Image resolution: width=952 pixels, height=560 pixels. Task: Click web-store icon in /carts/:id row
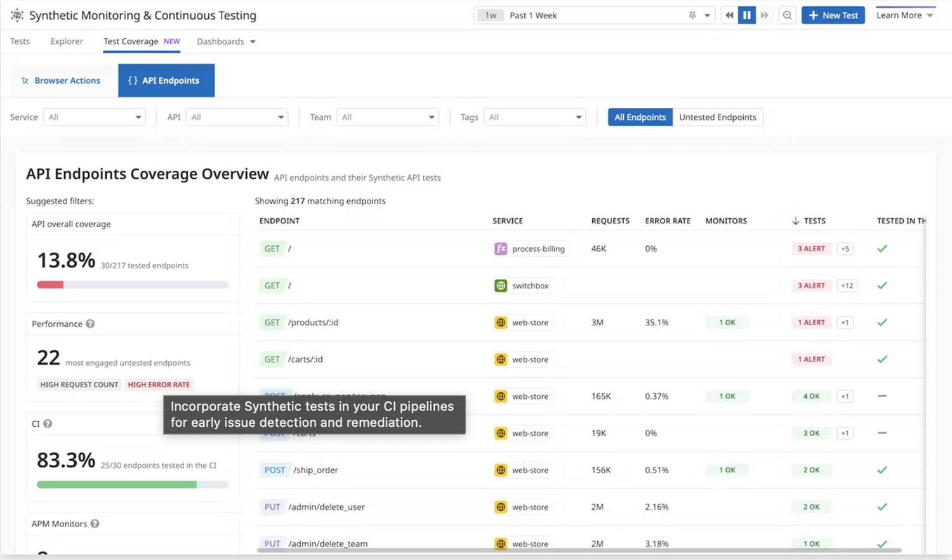tap(501, 359)
